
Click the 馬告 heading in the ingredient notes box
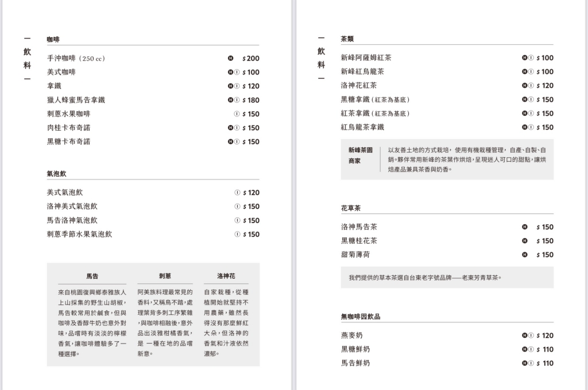pos(92,276)
